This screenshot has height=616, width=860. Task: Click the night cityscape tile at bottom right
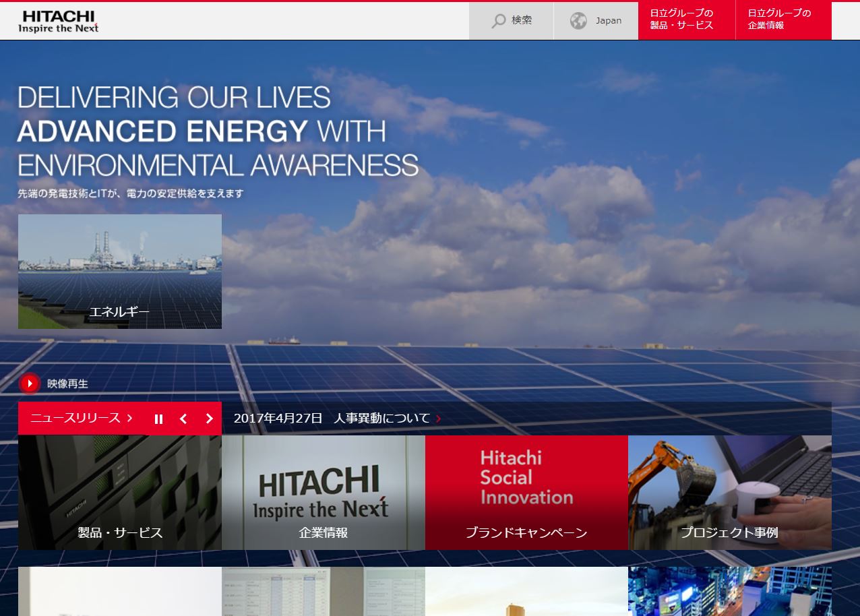coord(729,592)
